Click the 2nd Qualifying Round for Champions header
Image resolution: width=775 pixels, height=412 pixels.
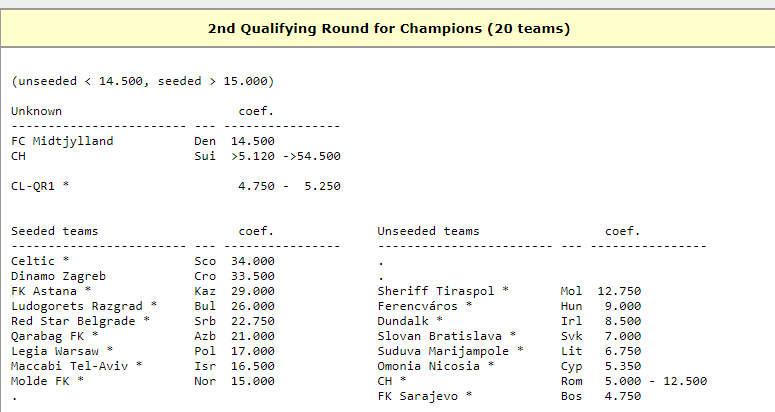(388, 29)
